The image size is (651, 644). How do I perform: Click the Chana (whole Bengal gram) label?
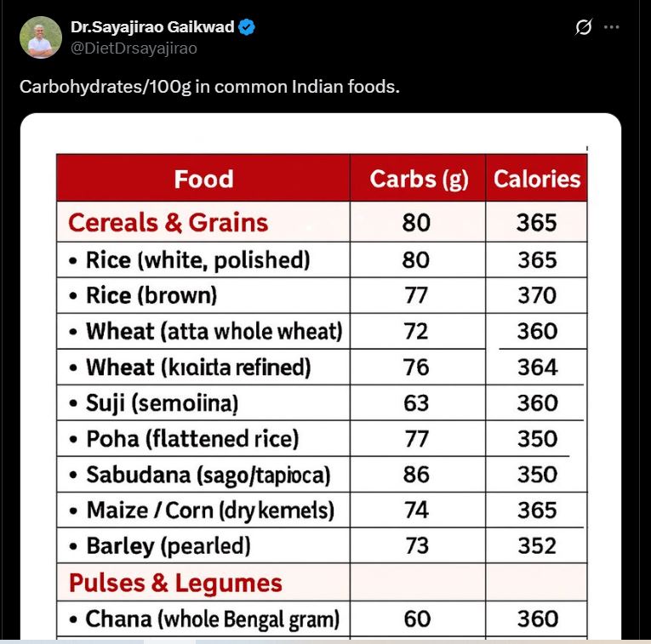(x=212, y=618)
